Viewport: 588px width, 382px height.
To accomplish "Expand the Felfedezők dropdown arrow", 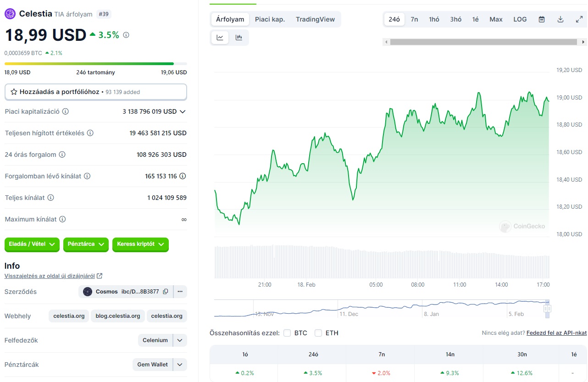I will tap(180, 340).
